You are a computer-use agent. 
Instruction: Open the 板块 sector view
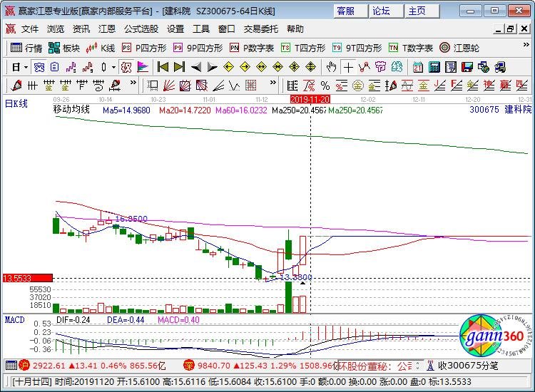(64, 48)
